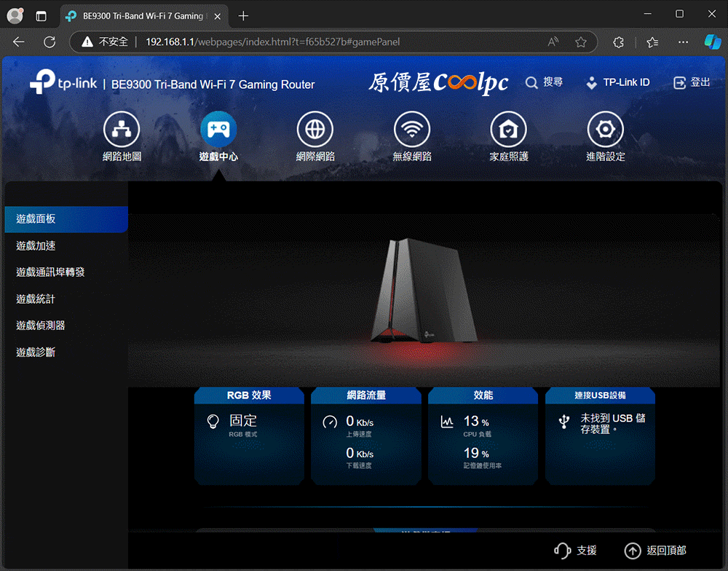Viewport: 728px width, 571px height.
Task: Add page to favorites with star icon
Action: pyautogui.click(x=581, y=42)
